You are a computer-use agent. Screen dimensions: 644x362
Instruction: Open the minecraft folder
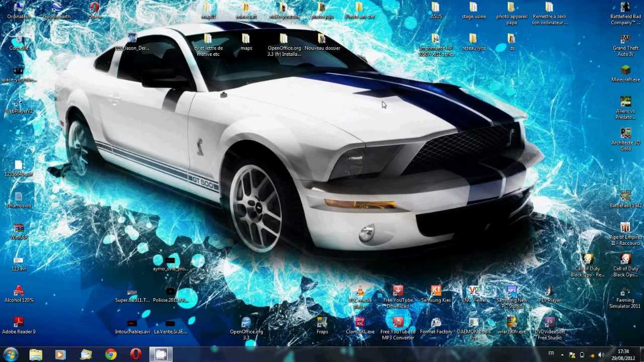coord(246,11)
